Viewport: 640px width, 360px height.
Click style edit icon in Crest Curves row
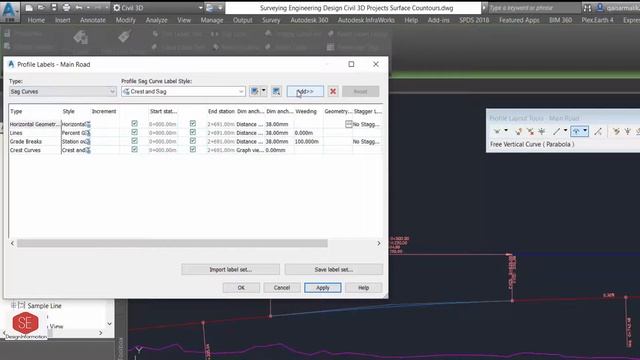click(x=88, y=150)
